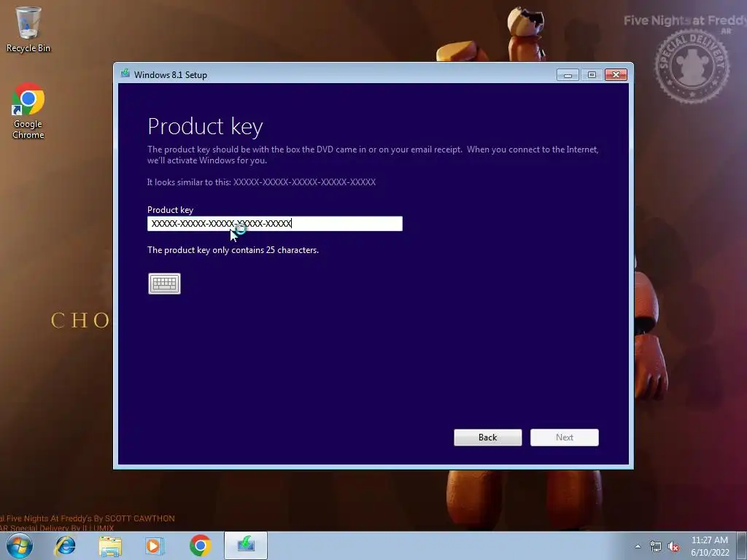Maximize the Windows 8.1 Setup window

[x=592, y=75]
